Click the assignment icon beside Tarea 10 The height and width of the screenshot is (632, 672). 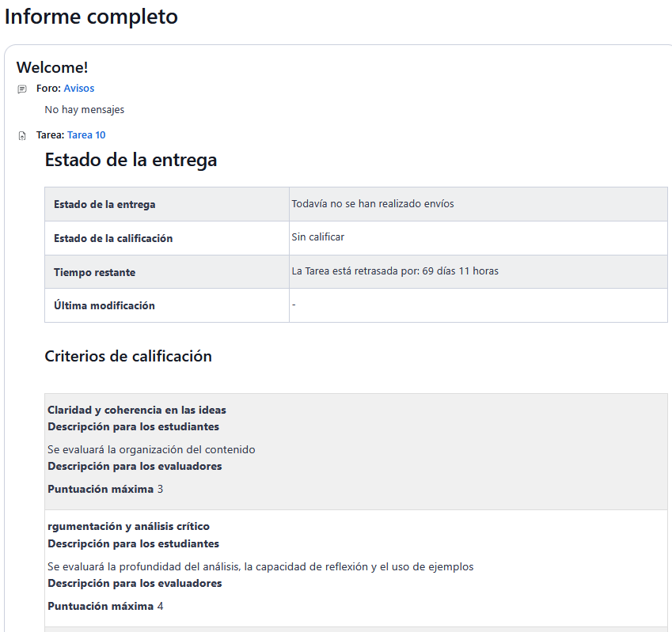pyautogui.click(x=22, y=136)
